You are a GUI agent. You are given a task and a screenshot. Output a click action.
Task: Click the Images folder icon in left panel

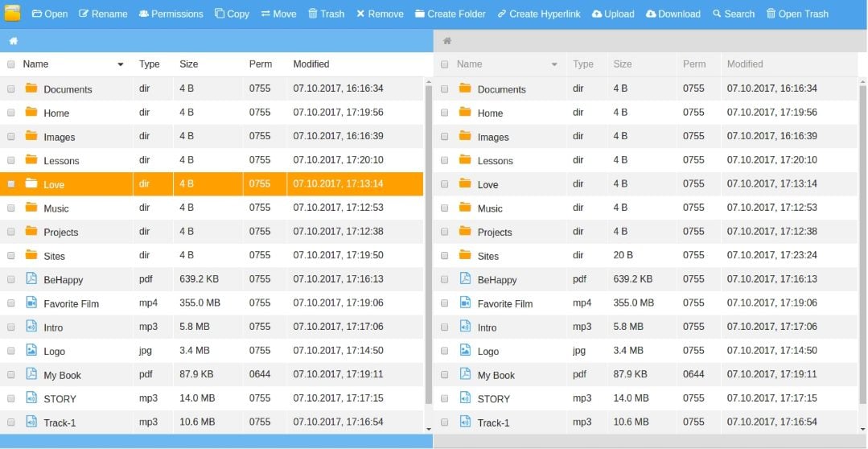click(x=31, y=136)
